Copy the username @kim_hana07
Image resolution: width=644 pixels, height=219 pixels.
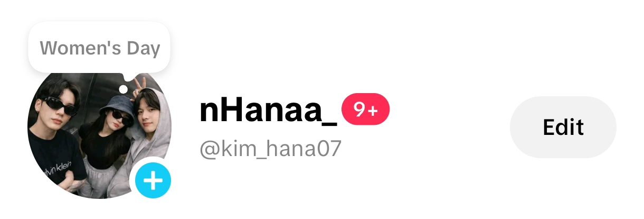pos(271,150)
